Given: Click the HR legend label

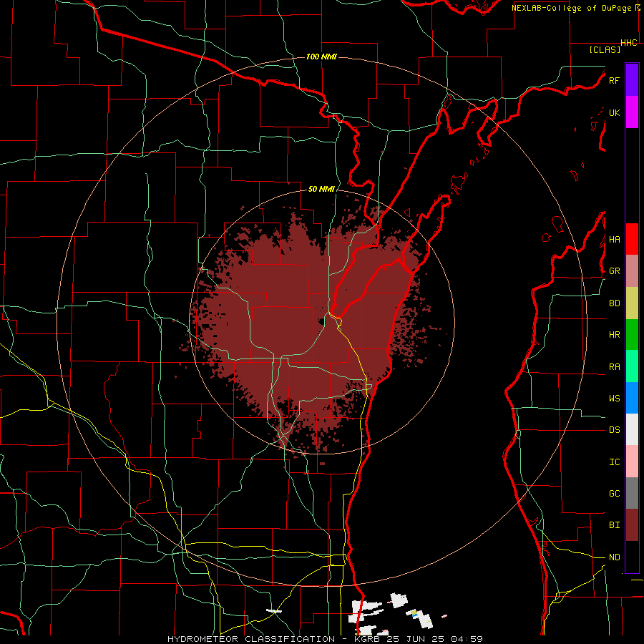Looking at the screenshot, I should (x=614, y=335).
